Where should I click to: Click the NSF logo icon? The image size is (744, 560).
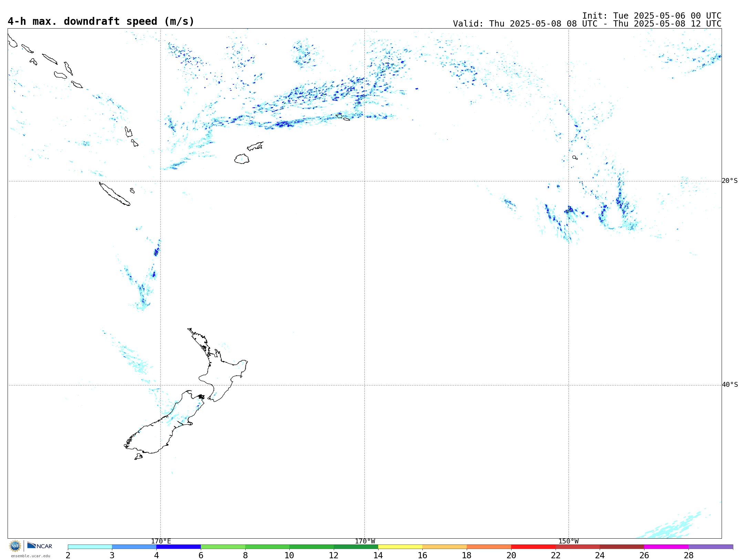[15, 546]
